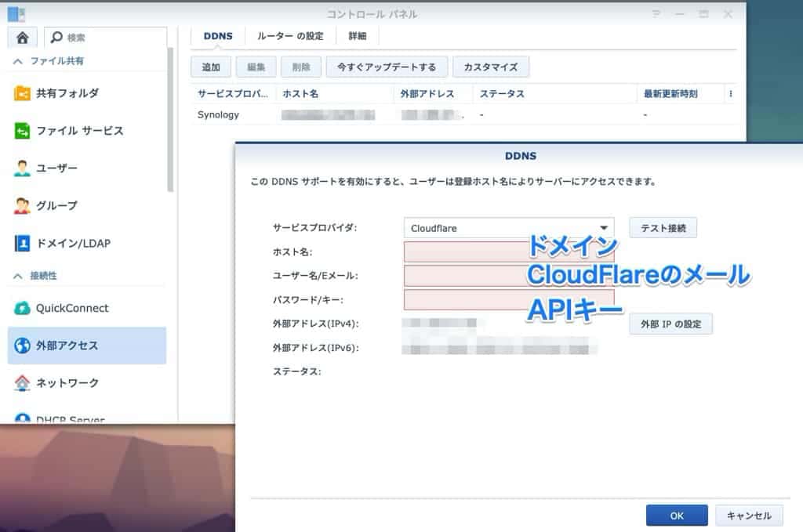Sort by 最新更新時刻 column header
This screenshot has height=532, width=803.
[x=681, y=94]
